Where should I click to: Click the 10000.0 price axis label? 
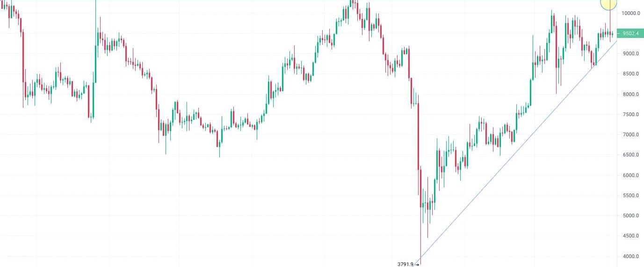pyautogui.click(x=630, y=13)
